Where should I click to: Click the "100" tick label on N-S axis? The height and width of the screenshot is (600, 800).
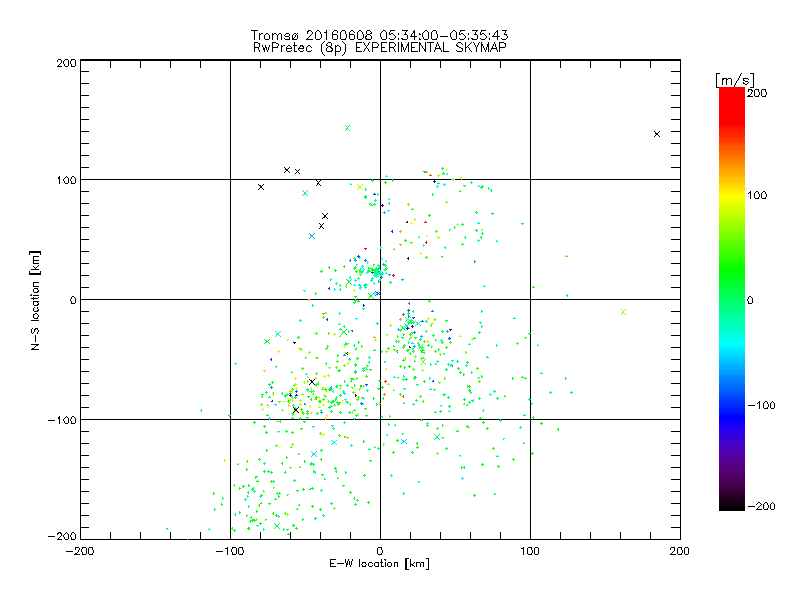66,180
